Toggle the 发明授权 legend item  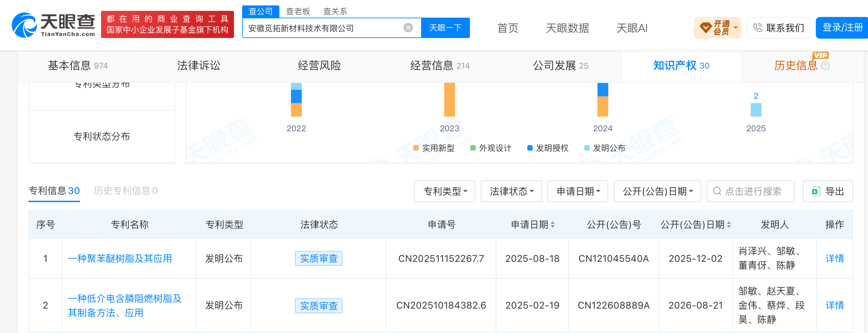548,148
